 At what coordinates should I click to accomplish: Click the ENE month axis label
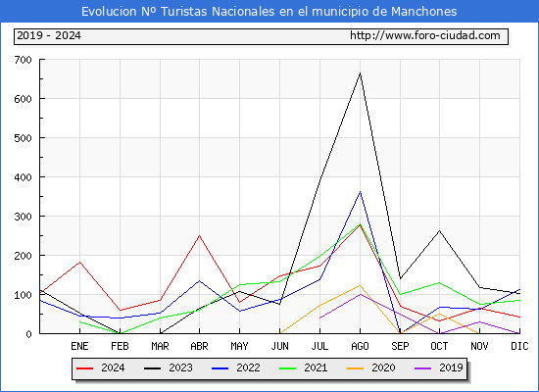79,346
